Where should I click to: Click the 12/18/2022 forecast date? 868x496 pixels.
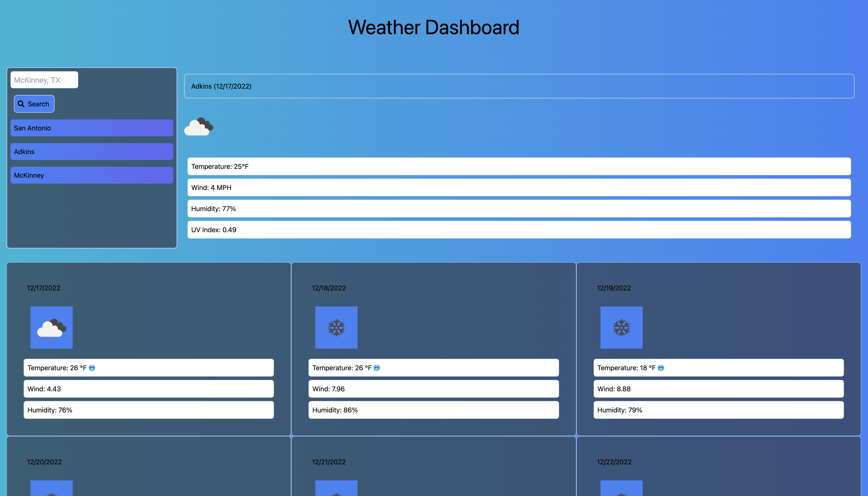(x=329, y=288)
